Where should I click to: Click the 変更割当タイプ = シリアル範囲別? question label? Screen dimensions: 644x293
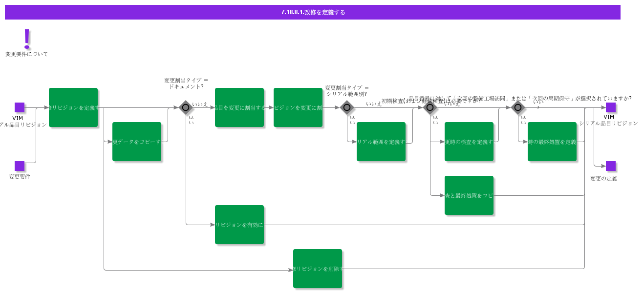347,91
